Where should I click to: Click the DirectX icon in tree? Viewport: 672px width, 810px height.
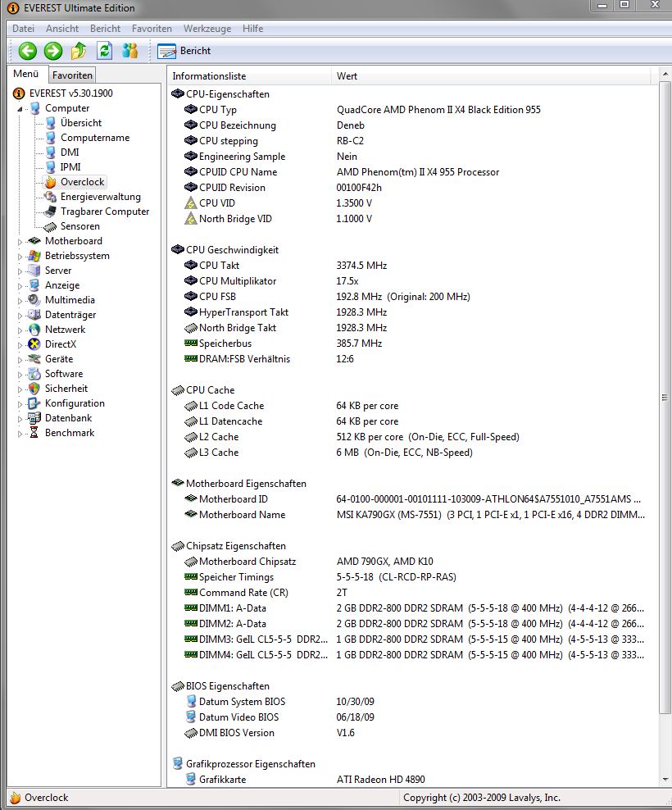point(34,344)
